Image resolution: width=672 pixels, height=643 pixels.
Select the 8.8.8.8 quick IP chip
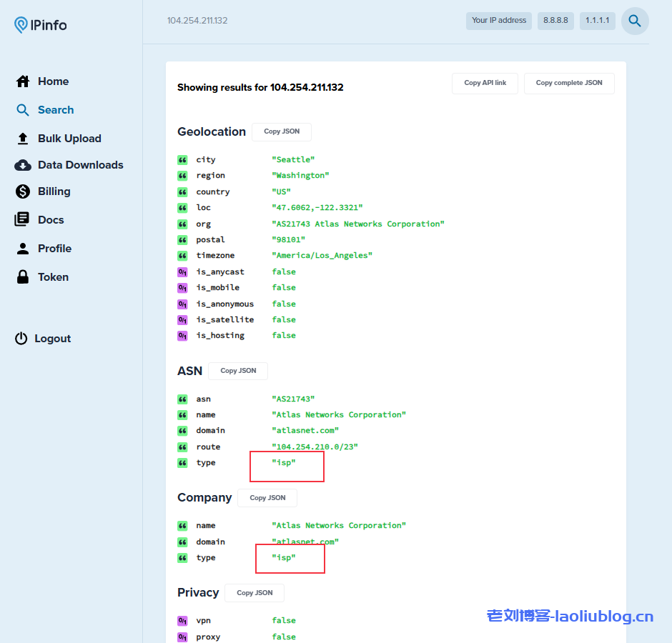pyautogui.click(x=555, y=21)
